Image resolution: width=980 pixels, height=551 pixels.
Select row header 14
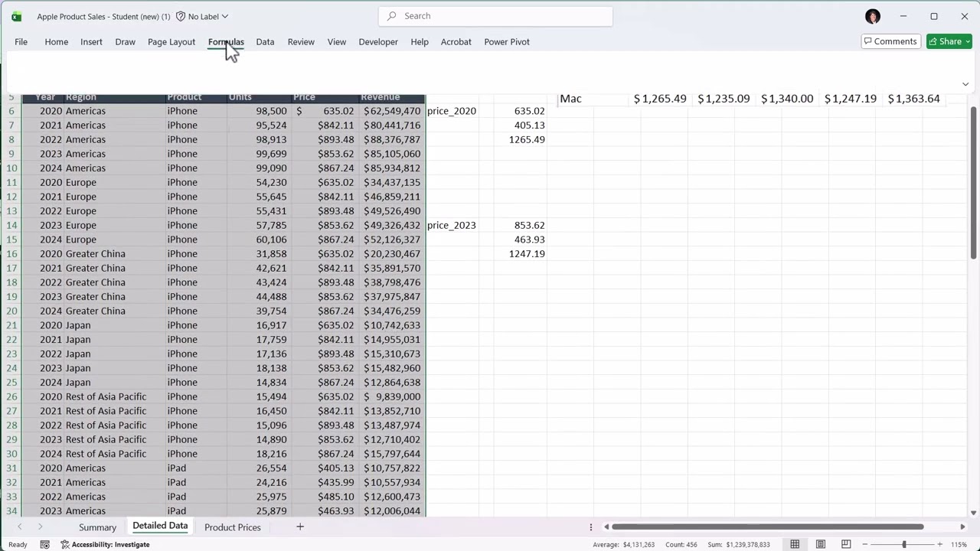click(x=11, y=225)
